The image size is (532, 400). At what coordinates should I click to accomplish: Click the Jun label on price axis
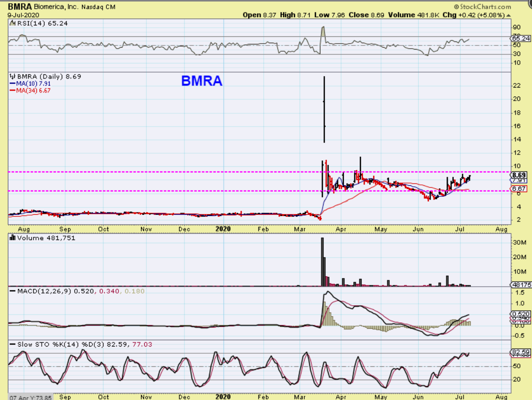click(418, 229)
